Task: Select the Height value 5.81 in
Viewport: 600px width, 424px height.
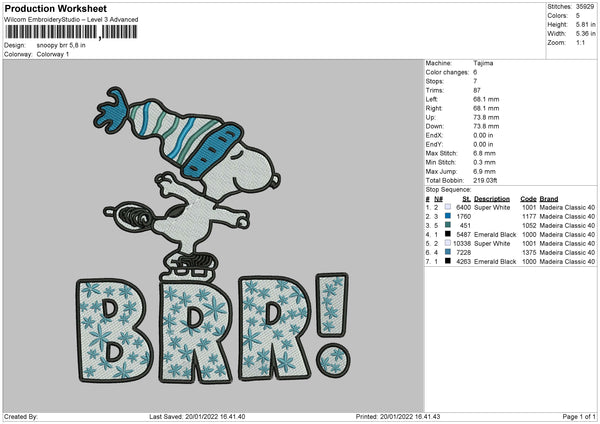Action: click(585, 24)
